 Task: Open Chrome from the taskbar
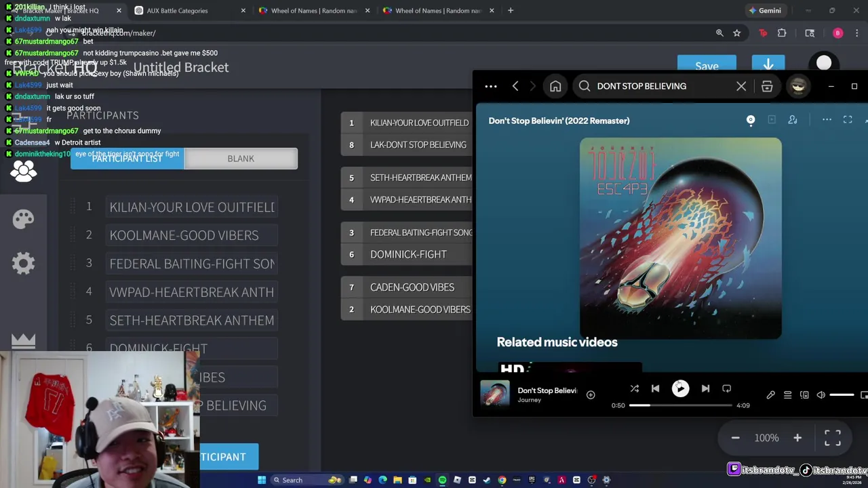pyautogui.click(x=502, y=480)
